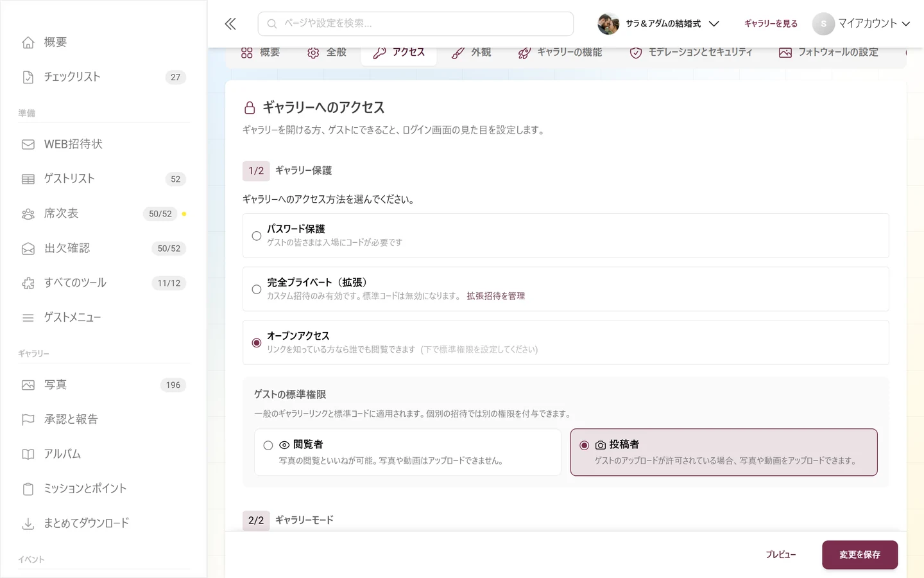Click the magnifier icon in search box
The width and height of the screenshot is (924, 578).
(272, 24)
